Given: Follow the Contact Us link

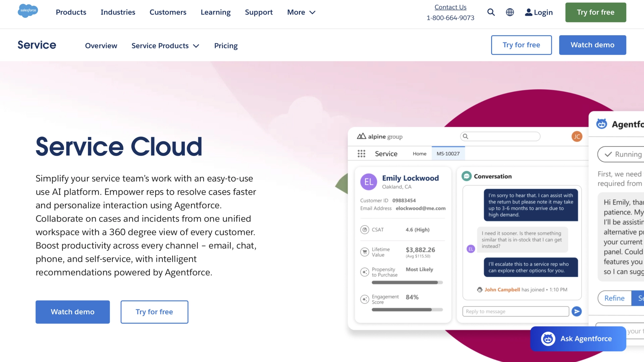Looking at the screenshot, I should click(x=450, y=7).
